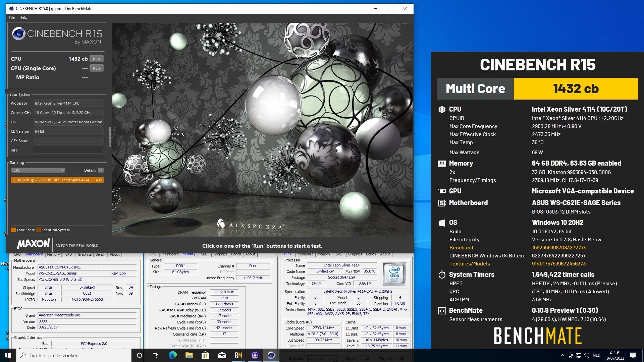The height and width of the screenshot is (362, 644).
Task: Click the yellow 1432 cb score box
Action: [x=576, y=89]
